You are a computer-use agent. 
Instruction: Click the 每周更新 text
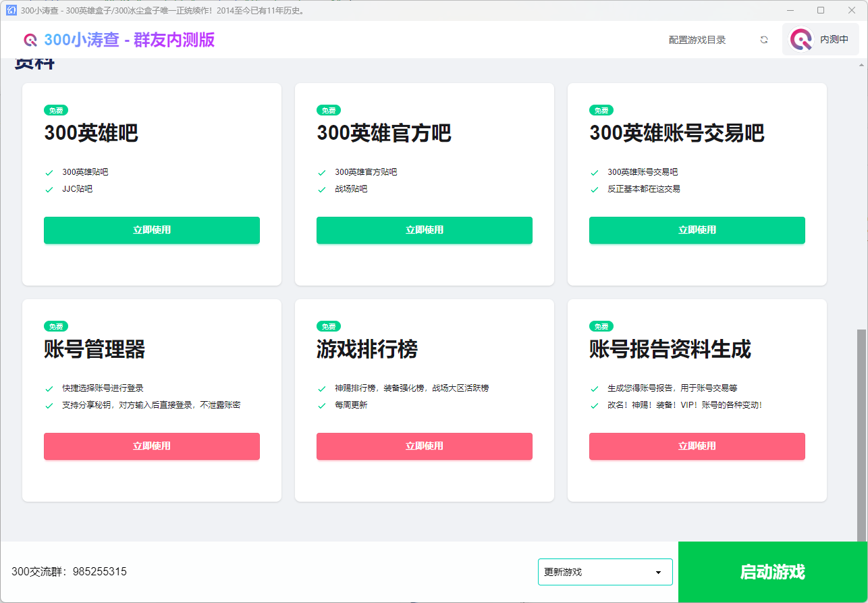click(x=351, y=405)
